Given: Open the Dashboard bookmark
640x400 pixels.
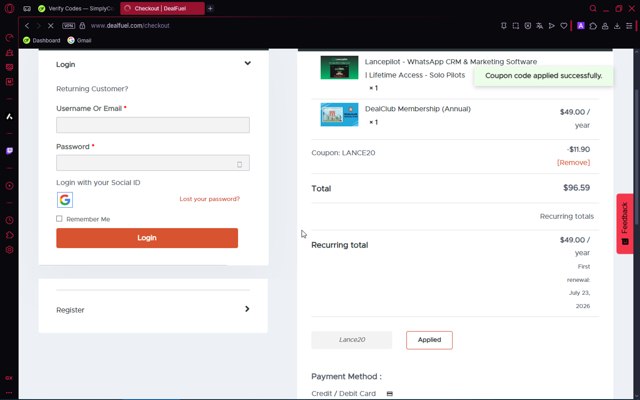Looking at the screenshot, I should click(x=42, y=40).
